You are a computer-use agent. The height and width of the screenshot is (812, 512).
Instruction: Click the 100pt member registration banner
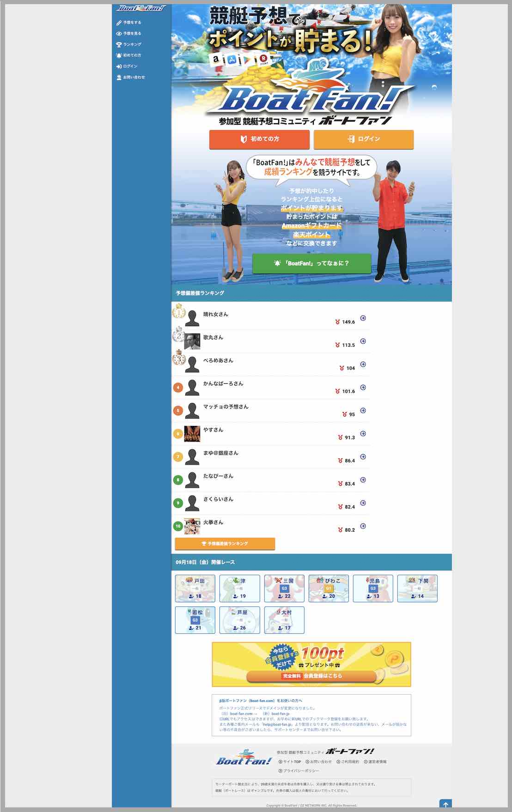point(311,664)
